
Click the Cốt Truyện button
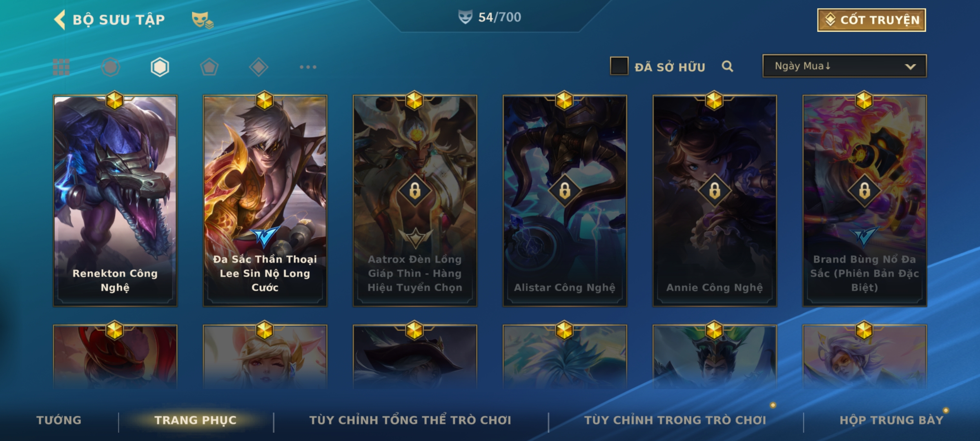click(871, 20)
